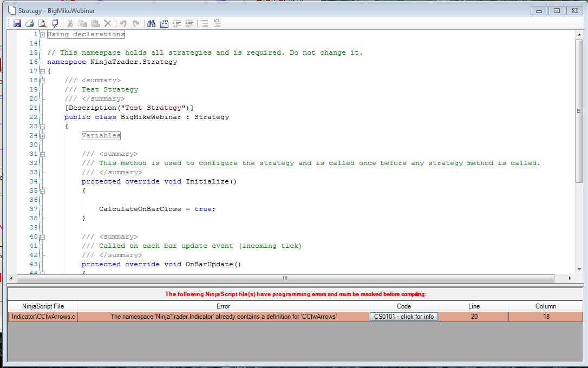
Task: Click the horizontal scrollbar's right arrow
Action: pyautogui.click(x=569, y=278)
